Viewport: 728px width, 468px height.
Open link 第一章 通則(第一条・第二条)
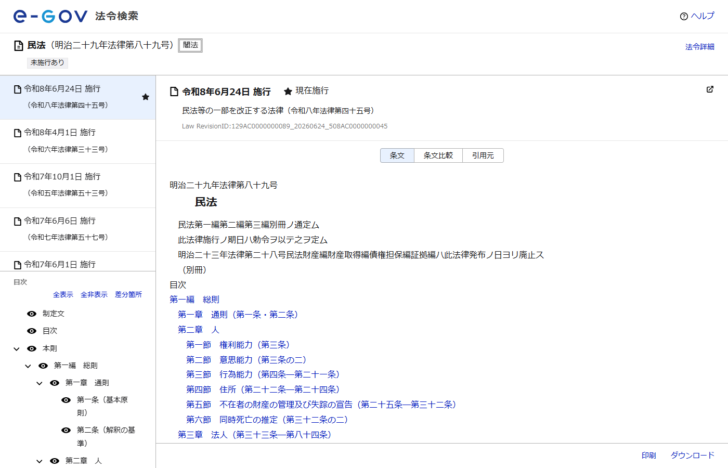[238, 315]
